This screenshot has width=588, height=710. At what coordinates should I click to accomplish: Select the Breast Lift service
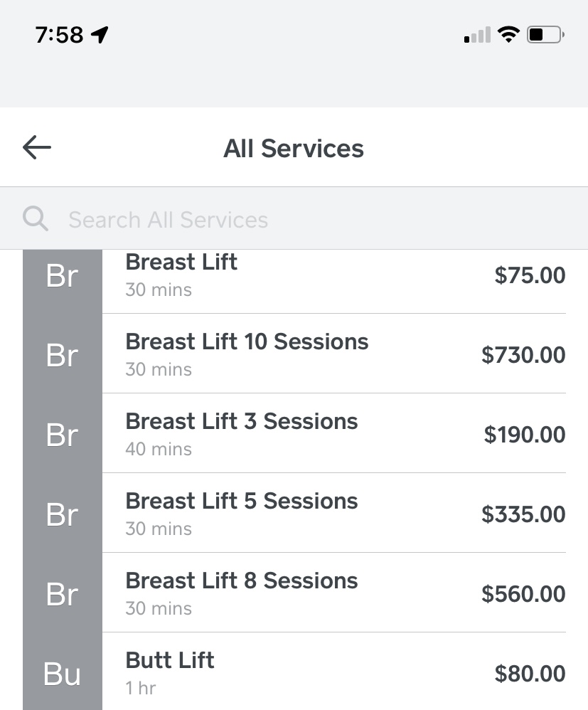pyautogui.click(x=334, y=276)
